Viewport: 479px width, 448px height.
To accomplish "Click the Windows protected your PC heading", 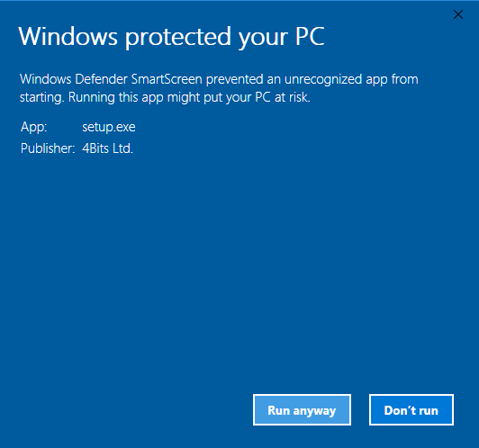I will [171, 37].
